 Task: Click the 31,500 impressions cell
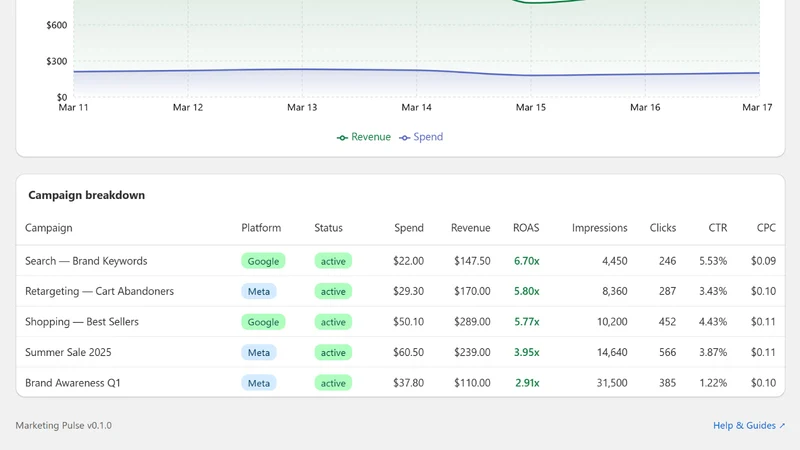[x=612, y=383]
